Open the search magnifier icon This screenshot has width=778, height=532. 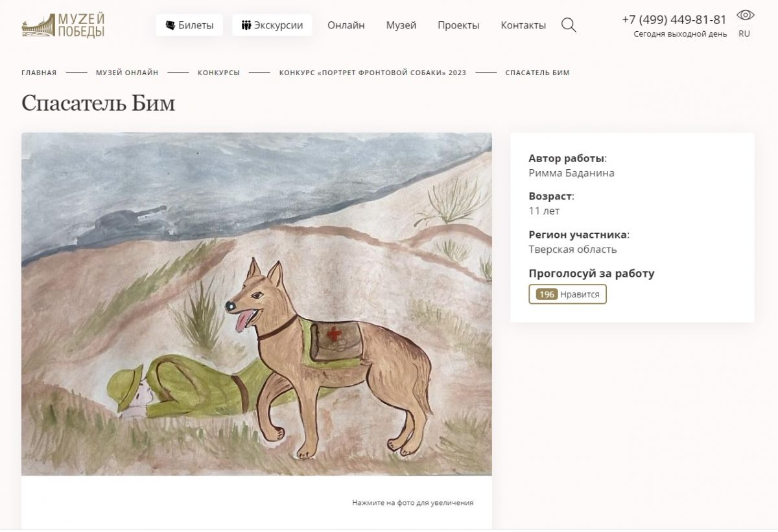tap(569, 25)
